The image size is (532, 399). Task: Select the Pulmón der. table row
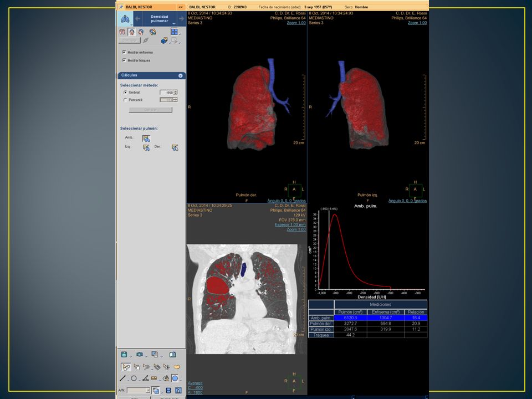[368, 324]
